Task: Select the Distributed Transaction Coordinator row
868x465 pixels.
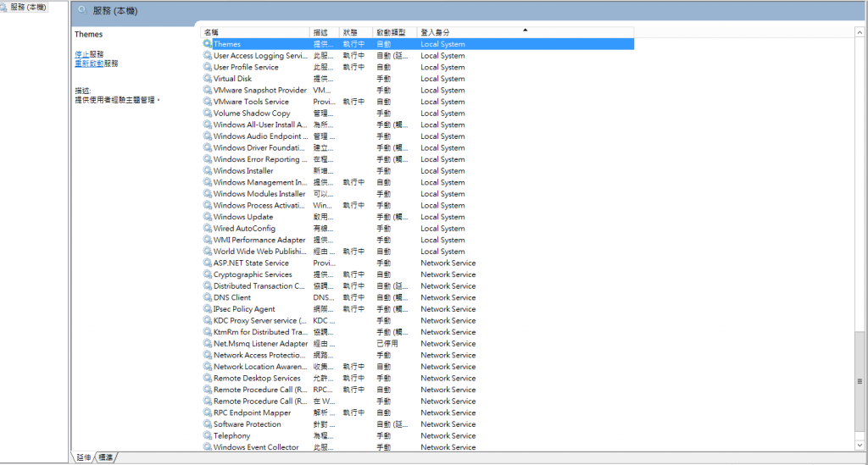Action: [417, 285]
